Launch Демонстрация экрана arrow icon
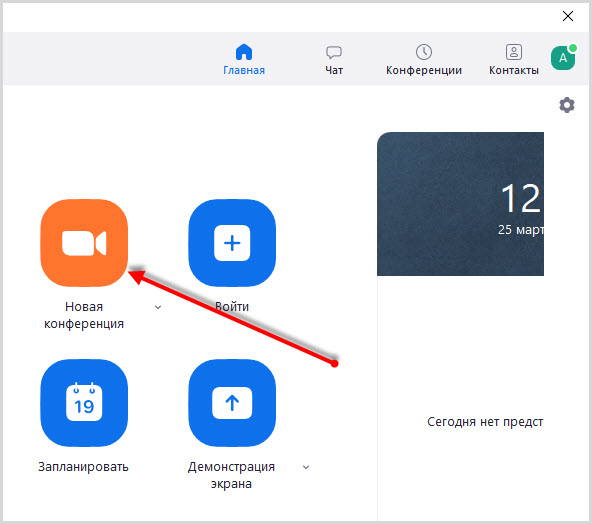The image size is (592, 524). point(232,403)
